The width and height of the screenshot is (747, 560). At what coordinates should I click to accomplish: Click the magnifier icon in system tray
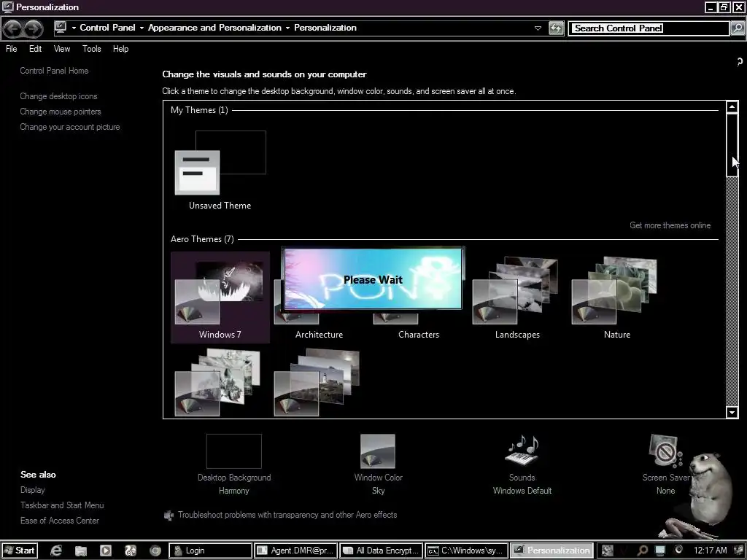643,551
